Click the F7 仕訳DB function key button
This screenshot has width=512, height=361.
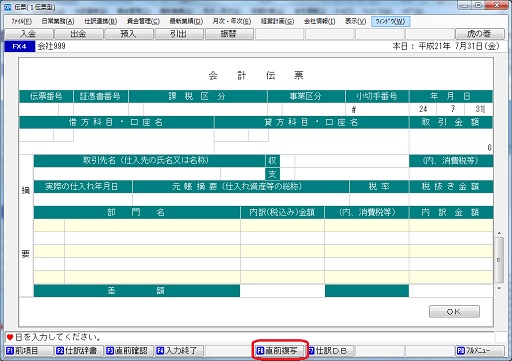329,351
